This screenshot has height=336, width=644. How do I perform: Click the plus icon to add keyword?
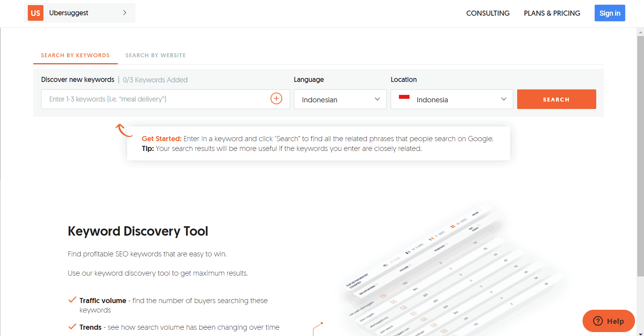tap(276, 98)
